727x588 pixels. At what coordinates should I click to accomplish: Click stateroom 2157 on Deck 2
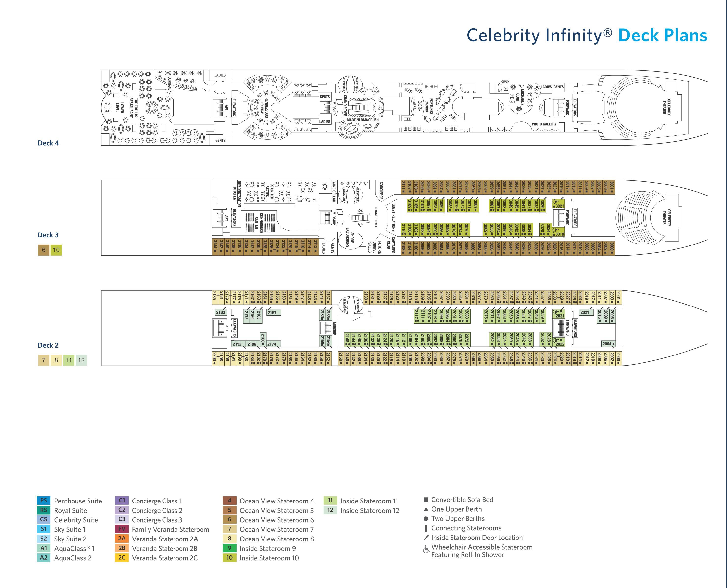point(274,313)
